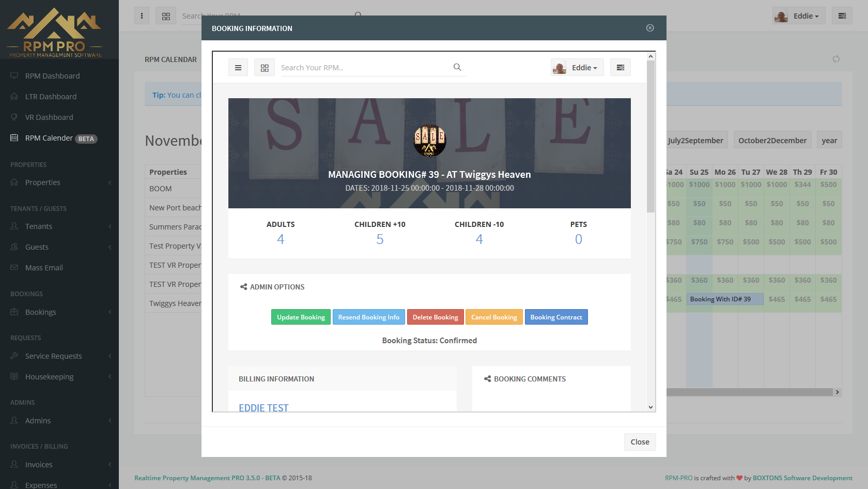The height and width of the screenshot is (489, 868).
Task: Click the modal scrollbar up arrow
Action: pyautogui.click(x=650, y=56)
